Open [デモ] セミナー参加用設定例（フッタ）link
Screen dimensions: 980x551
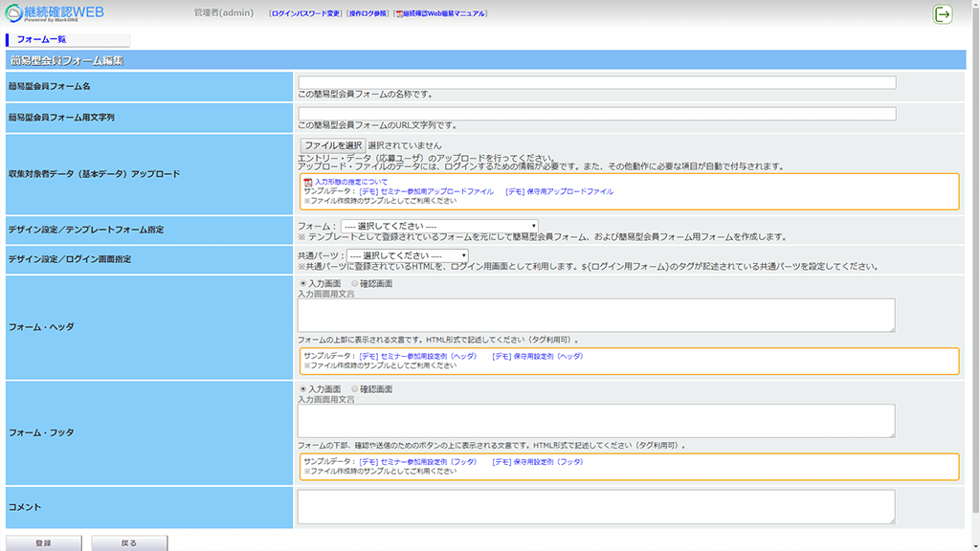click(x=417, y=462)
